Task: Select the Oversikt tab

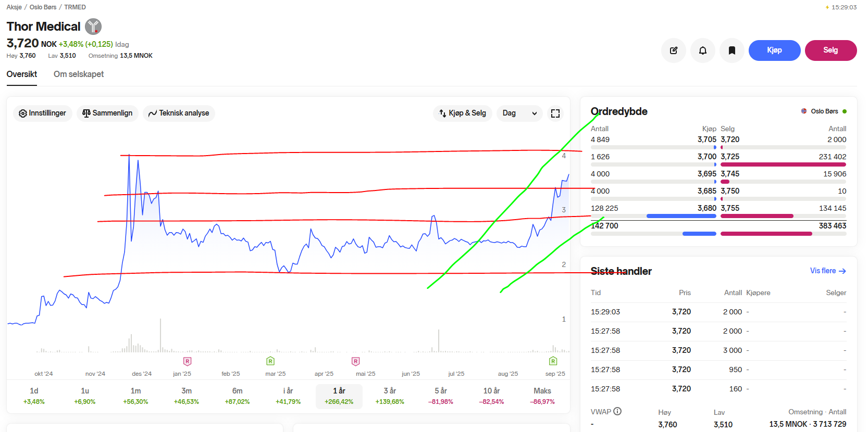Action: point(22,74)
